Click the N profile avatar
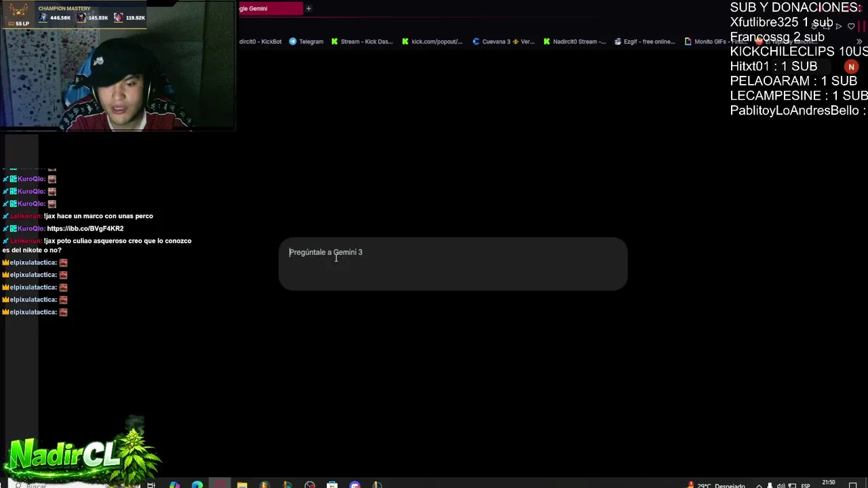Viewport: 868px width, 488px height. pyautogui.click(x=851, y=66)
